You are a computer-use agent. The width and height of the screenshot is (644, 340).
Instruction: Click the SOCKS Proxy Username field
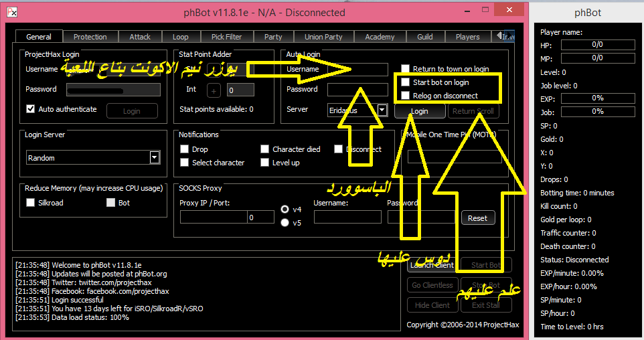tap(347, 218)
